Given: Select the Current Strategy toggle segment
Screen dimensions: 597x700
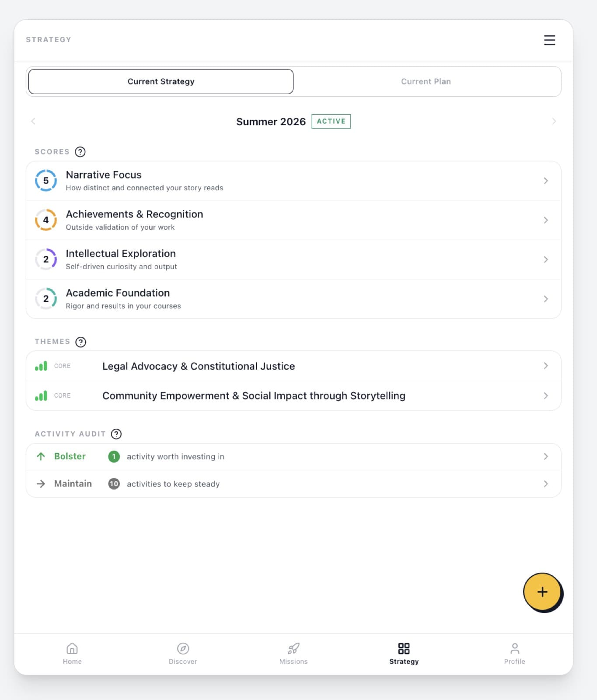Looking at the screenshot, I should click(161, 81).
